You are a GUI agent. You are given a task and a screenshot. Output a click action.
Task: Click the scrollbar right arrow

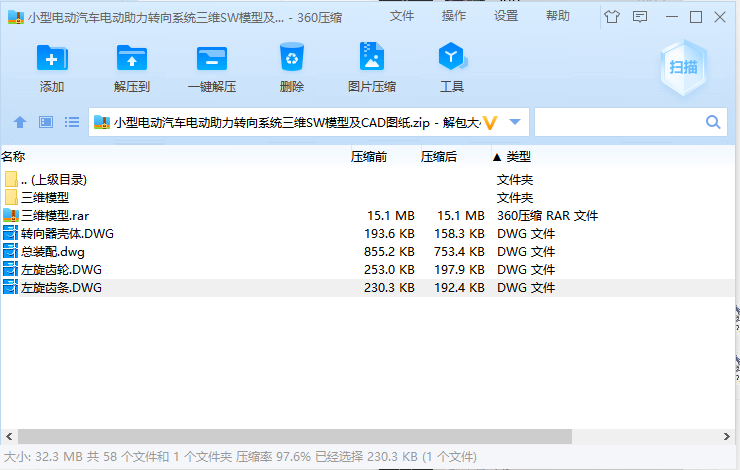tap(727, 436)
